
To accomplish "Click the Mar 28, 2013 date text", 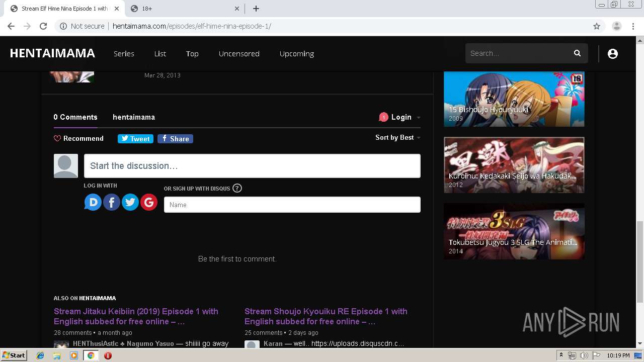I will 163,75.
